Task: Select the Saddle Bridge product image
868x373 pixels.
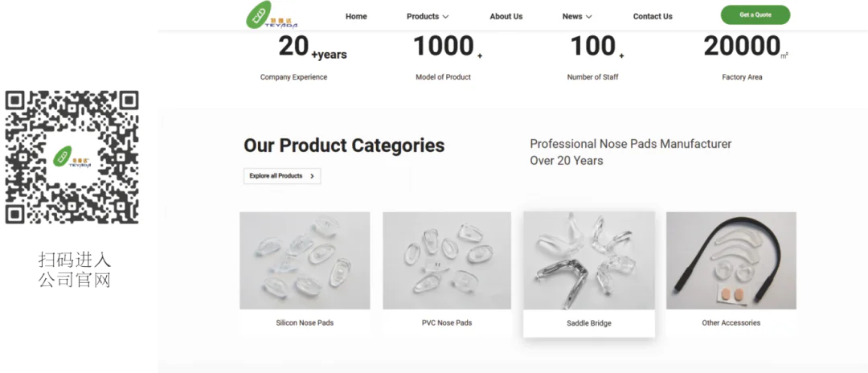Action: 589,260
